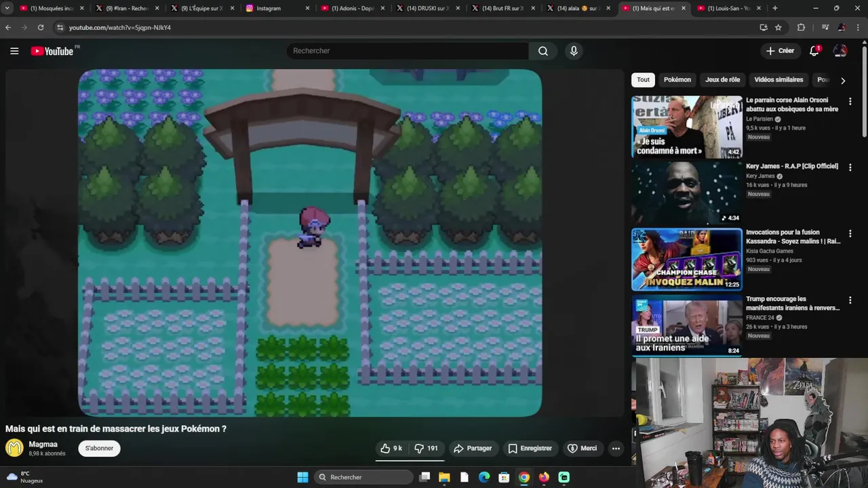Open the Kery James R.A.P thumbnail
This screenshot has height=488, width=868.
point(686,193)
